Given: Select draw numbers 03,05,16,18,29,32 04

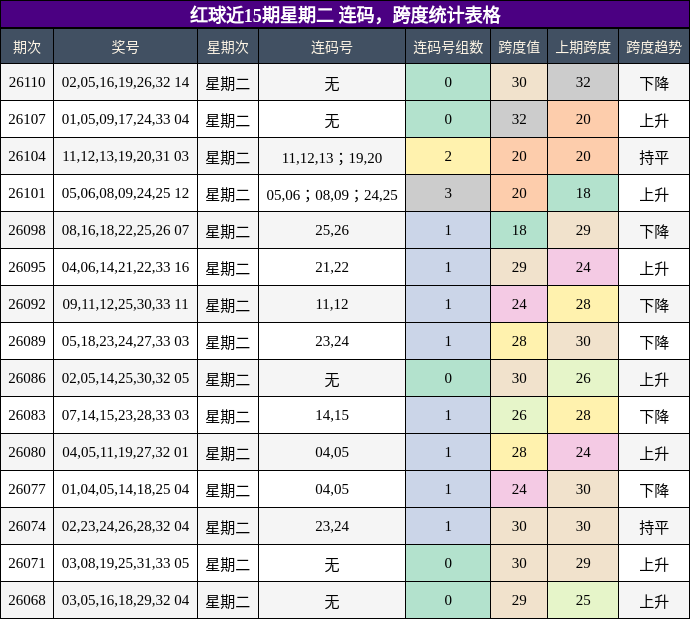Looking at the screenshot, I should click(125, 600).
